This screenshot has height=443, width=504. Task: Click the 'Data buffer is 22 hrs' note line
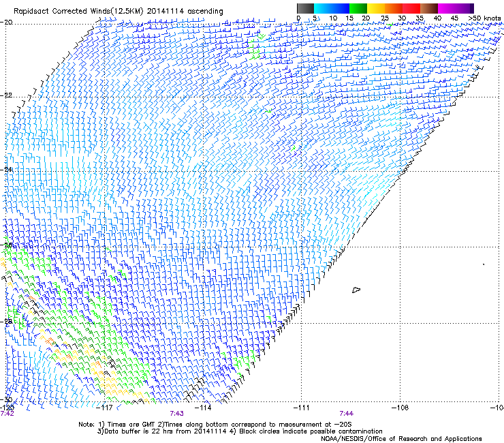click(x=240, y=431)
